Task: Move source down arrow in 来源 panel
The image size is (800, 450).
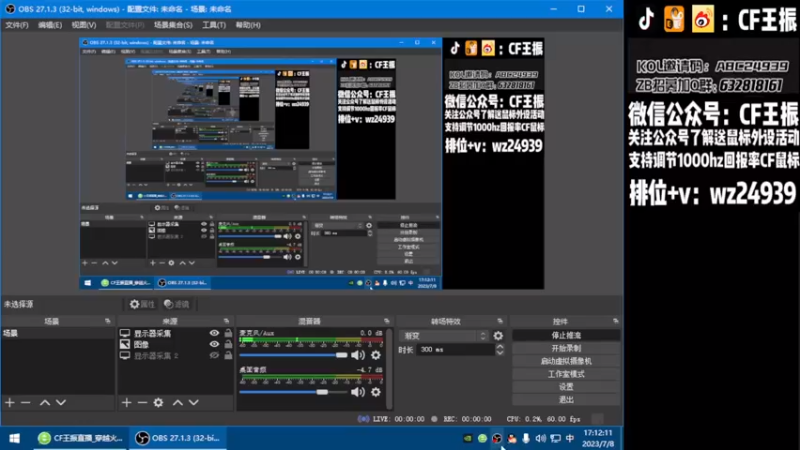Action: (x=194, y=403)
